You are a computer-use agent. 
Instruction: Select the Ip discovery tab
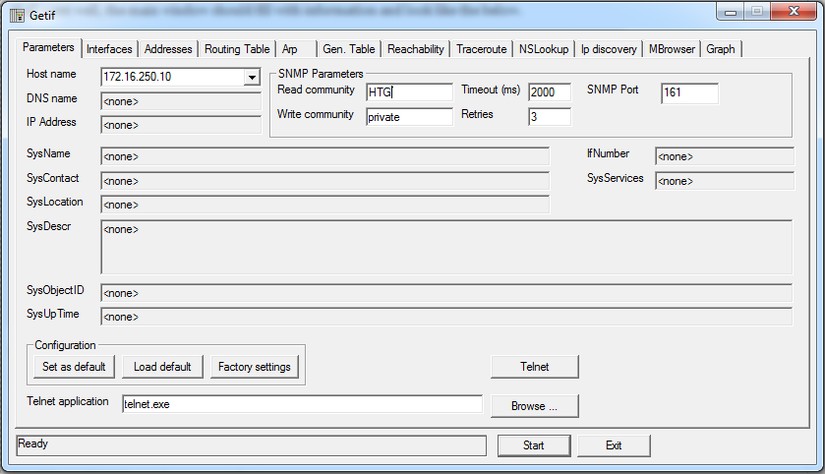609,49
